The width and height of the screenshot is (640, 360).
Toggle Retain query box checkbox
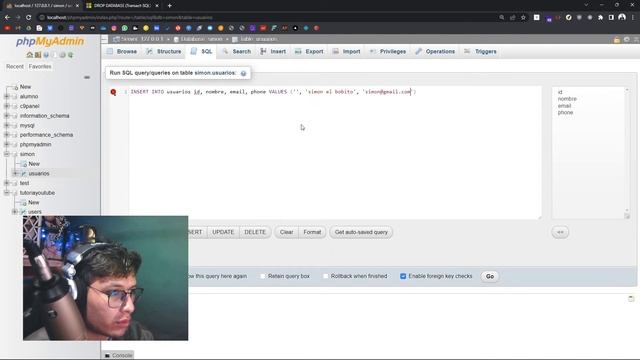tap(262, 276)
